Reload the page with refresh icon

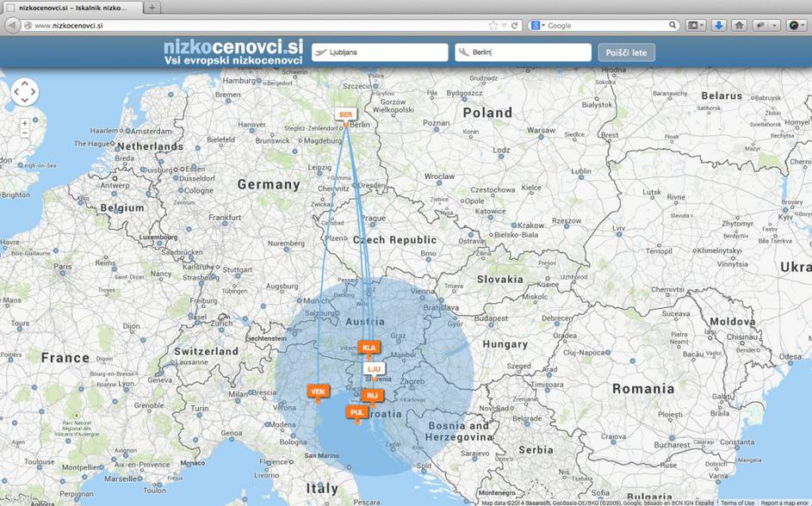coord(515,26)
